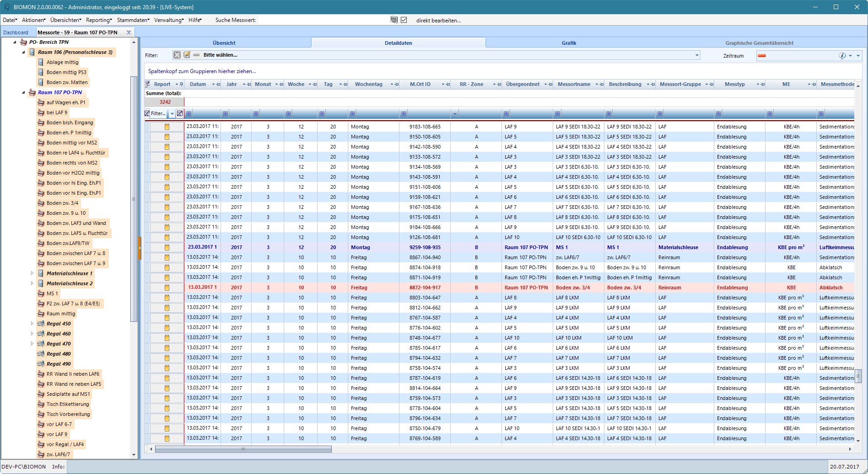Open the Zeitraum info icon
Image resolution: width=868 pixels, height=474 pixels.
click(x=842, y=55)
